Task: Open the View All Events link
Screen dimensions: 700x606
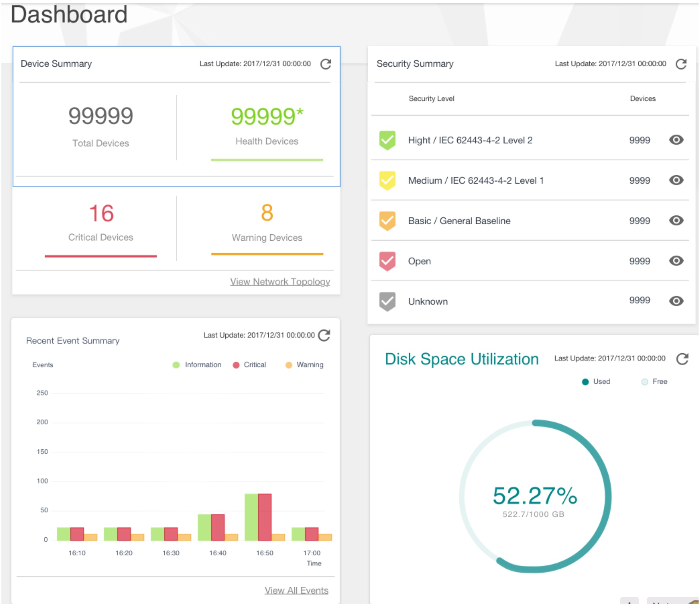Action: pyautogui.click(x=296, y=590)
